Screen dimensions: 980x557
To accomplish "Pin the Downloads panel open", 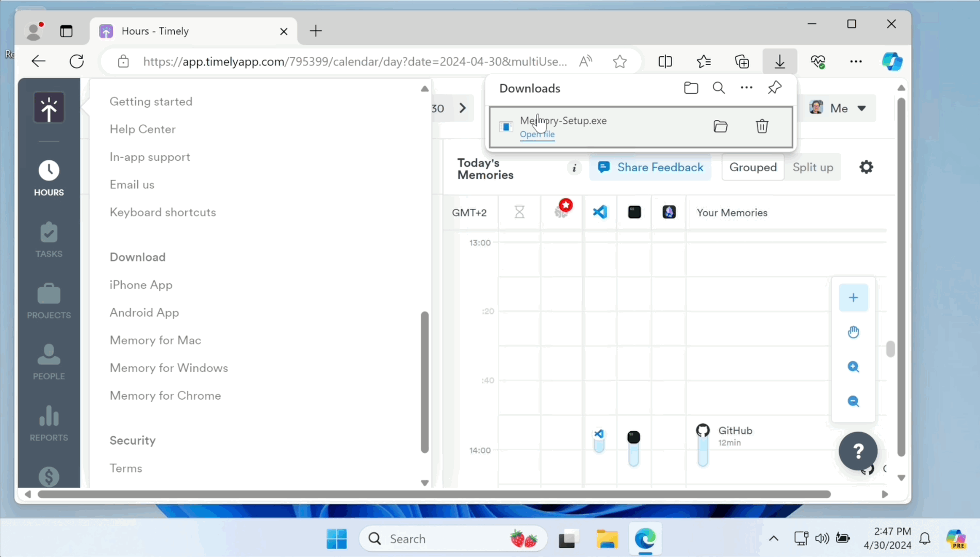I will pos(774,88).
